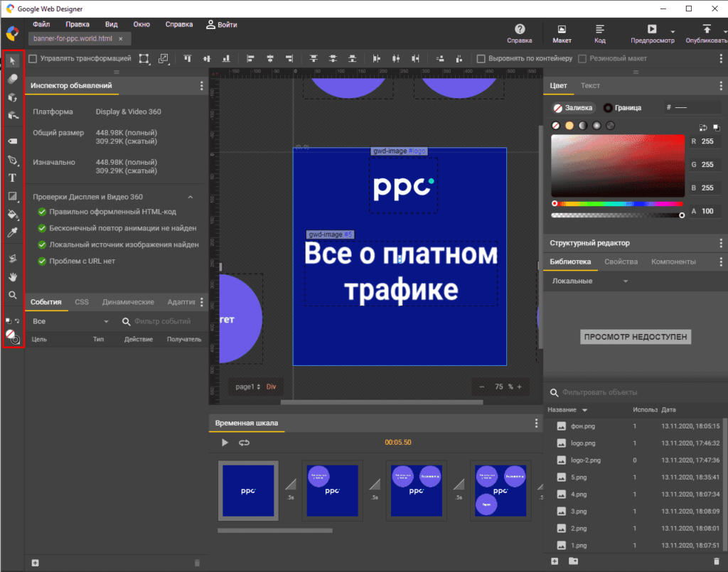Pick the Paint Bucket fill tool

click(13, 214)
